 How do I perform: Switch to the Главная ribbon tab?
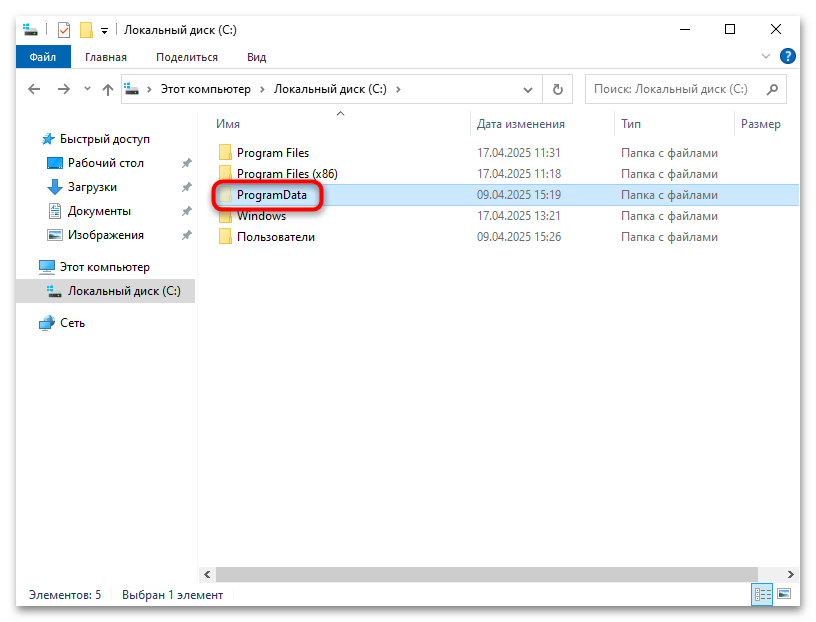tap(106, 57)
